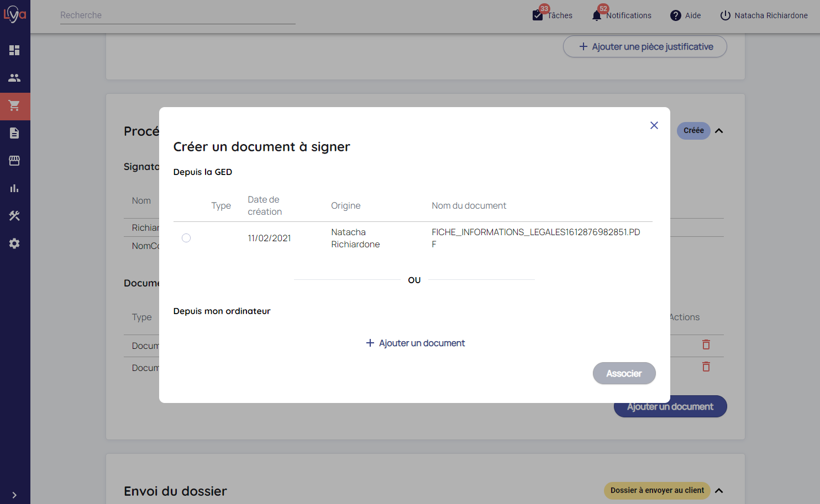
Task: Close the Créer un document dialog
Action: [654, 125]
